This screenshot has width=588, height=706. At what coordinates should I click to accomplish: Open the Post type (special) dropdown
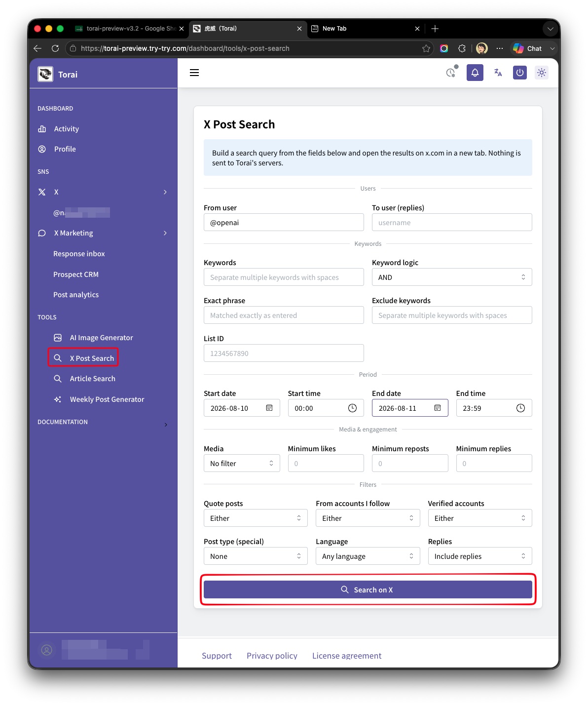[x=256, y=556]
